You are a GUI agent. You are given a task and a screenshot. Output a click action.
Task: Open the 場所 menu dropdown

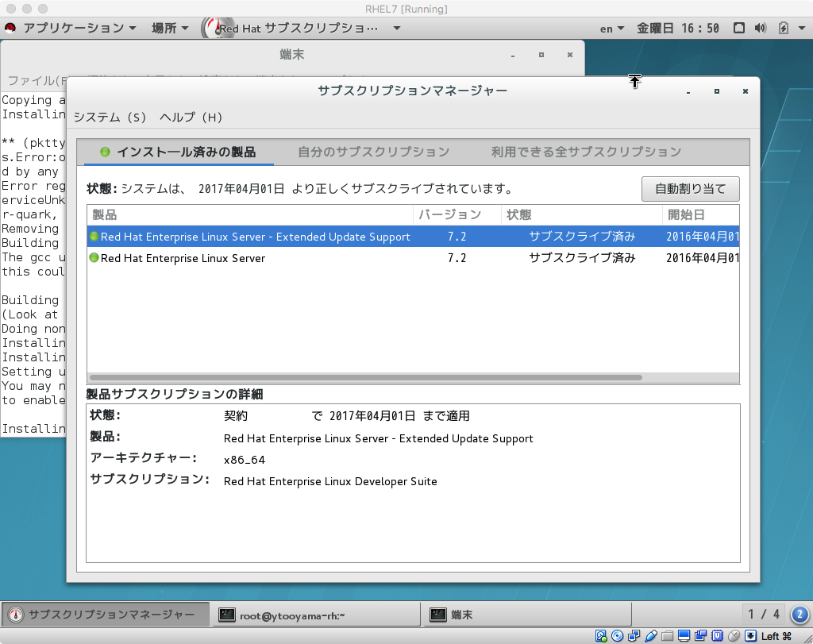(x=170, y=28)
